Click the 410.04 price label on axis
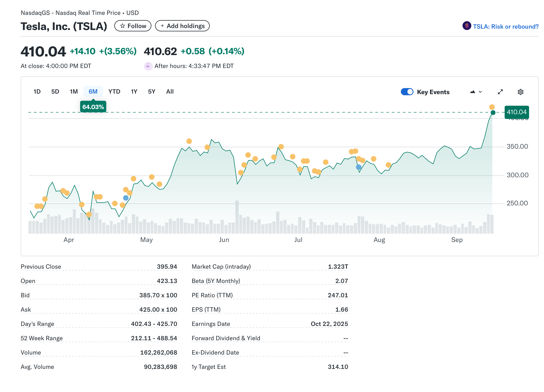 click(x=517, y=112)
